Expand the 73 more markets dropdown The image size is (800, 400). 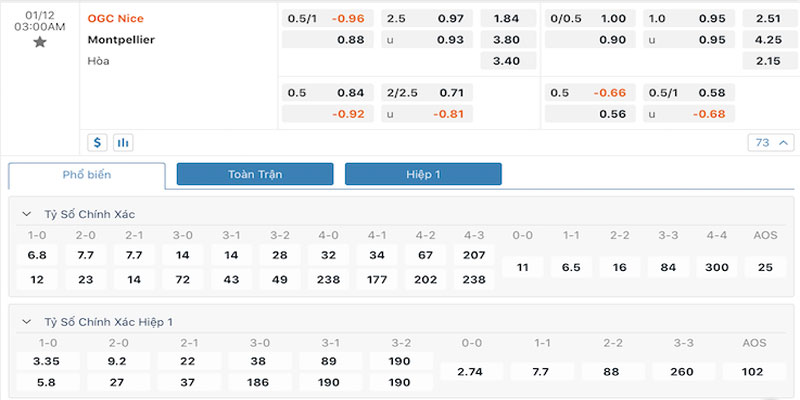tap(770, 142)
